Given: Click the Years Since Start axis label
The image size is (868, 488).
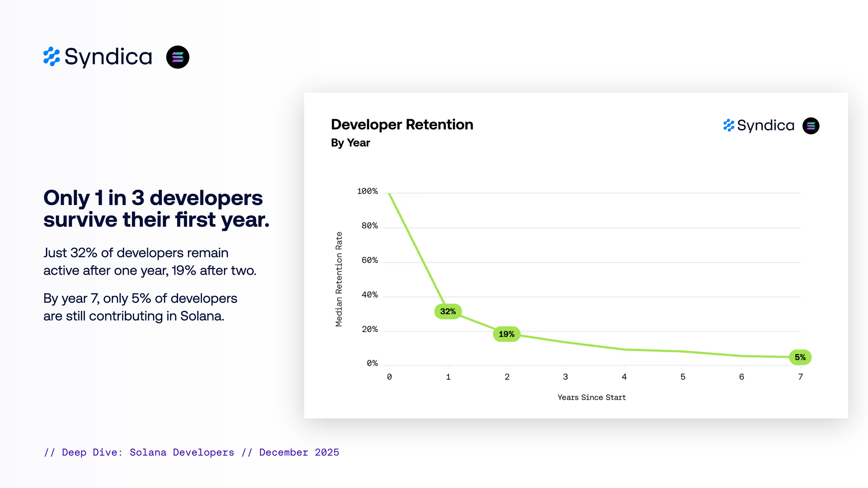Looking at the screenshot, I should click(x=592, y=397).
